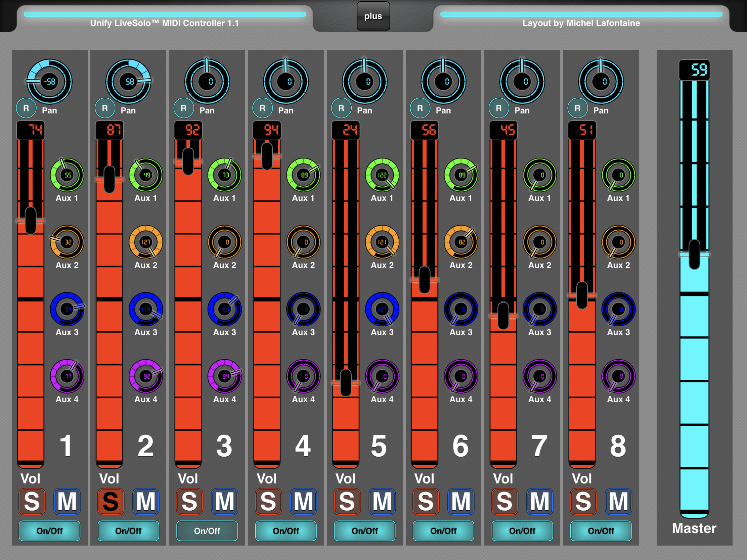Click channel 3 Aux 3 knob

(225, 309)
